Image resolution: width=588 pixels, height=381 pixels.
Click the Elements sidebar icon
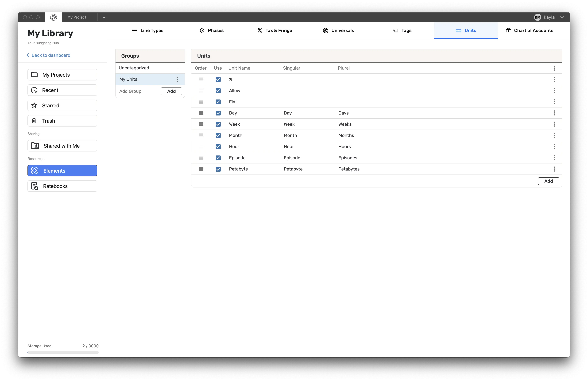click(34, 171)
